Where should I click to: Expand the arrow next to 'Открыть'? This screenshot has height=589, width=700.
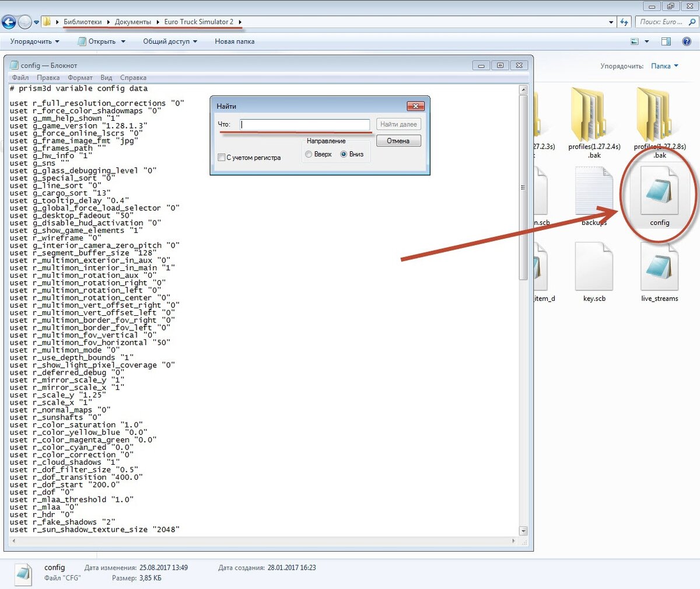(123, 41)
